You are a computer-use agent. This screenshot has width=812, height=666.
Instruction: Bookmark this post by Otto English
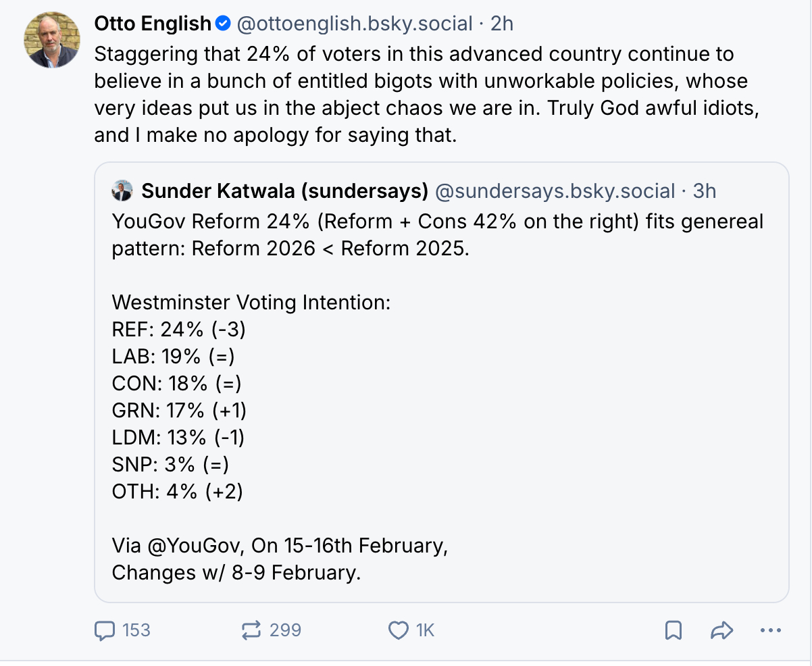673,630
